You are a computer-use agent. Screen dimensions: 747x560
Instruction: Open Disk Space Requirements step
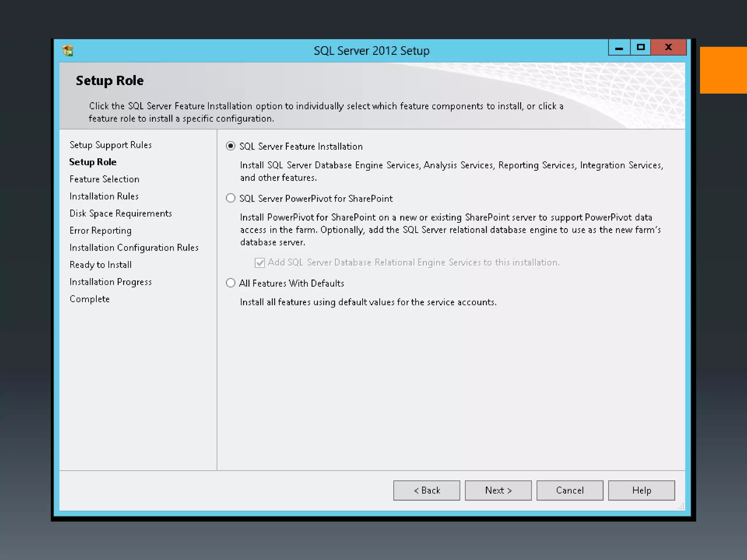tap(120, 213)
